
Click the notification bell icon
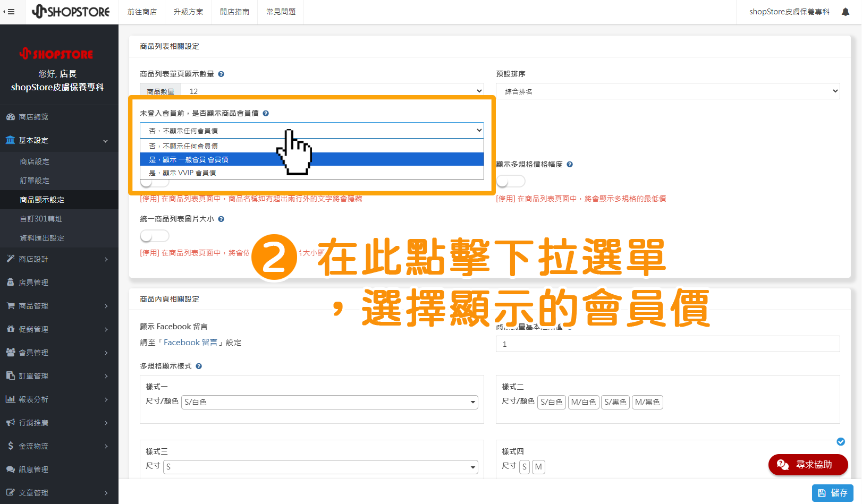point(845,11)
